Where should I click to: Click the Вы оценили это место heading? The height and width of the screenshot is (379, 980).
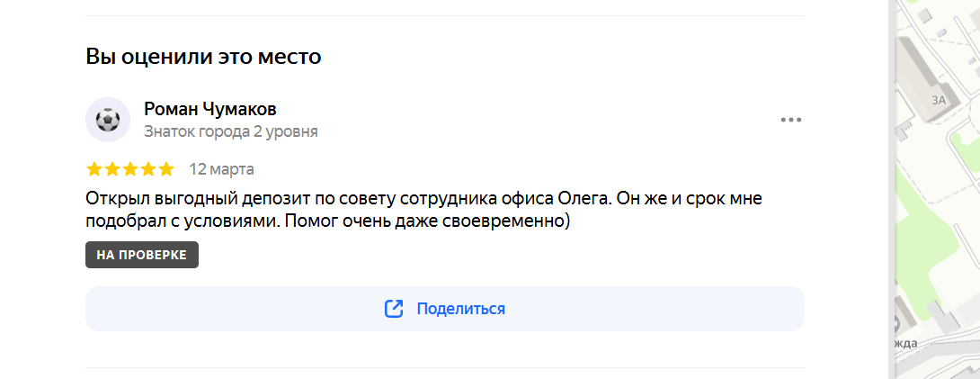(204, 57)
